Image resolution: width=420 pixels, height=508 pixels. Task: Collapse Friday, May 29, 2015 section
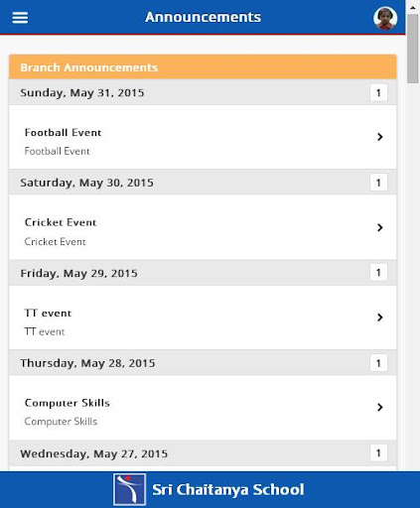pos(203,273)
